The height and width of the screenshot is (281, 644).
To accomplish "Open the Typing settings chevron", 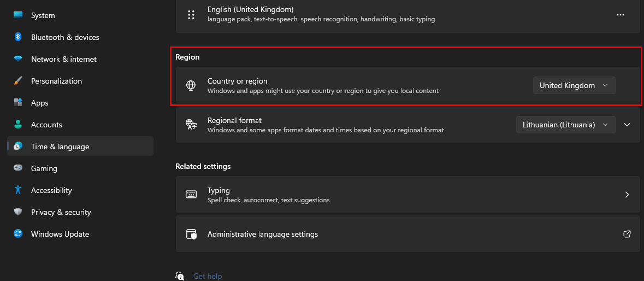I will coord(627,195).
